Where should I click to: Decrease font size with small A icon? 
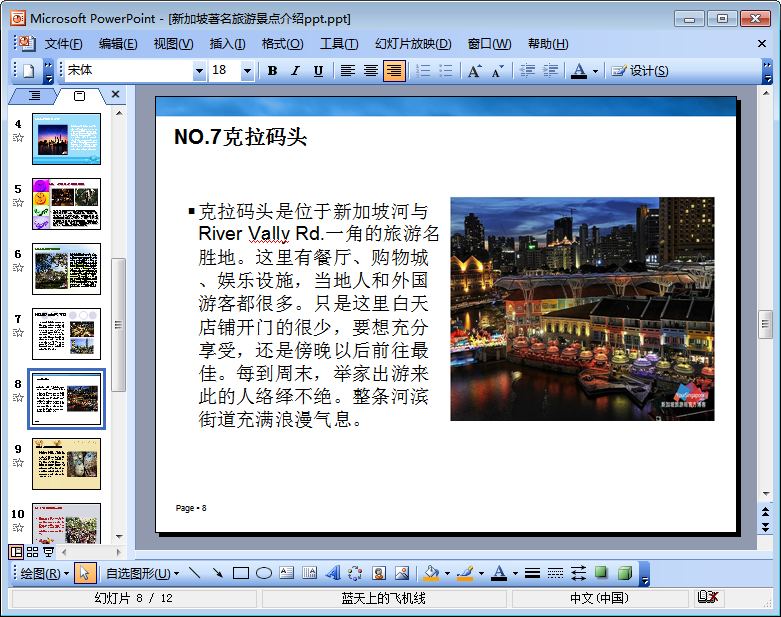pos(498,71)
